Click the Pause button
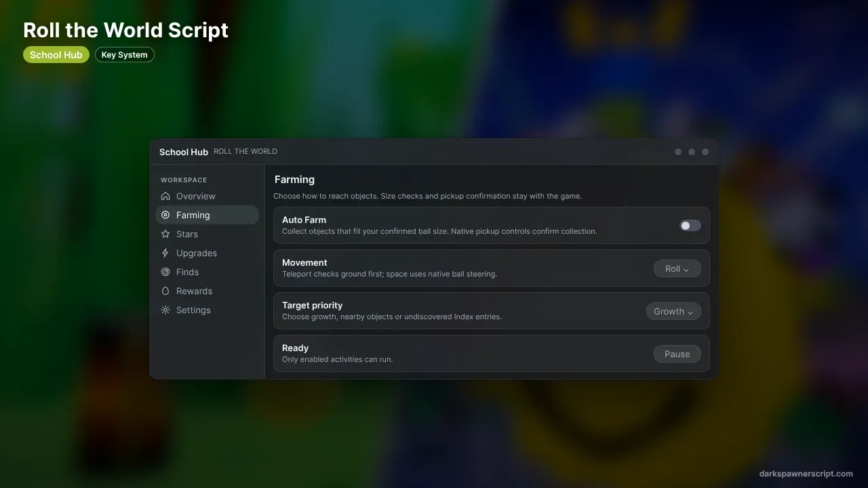The image size is (868, 488). pos(677,354)
